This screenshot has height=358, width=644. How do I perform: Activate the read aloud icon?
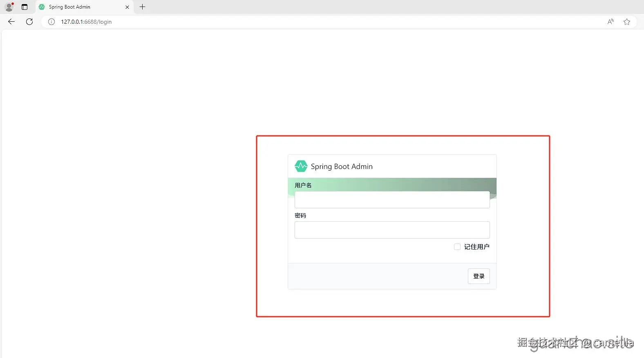(610, 22)
